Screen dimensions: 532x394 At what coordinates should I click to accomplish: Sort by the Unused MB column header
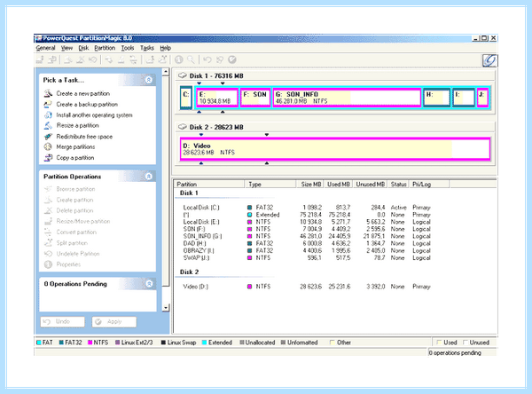point(370,184)
